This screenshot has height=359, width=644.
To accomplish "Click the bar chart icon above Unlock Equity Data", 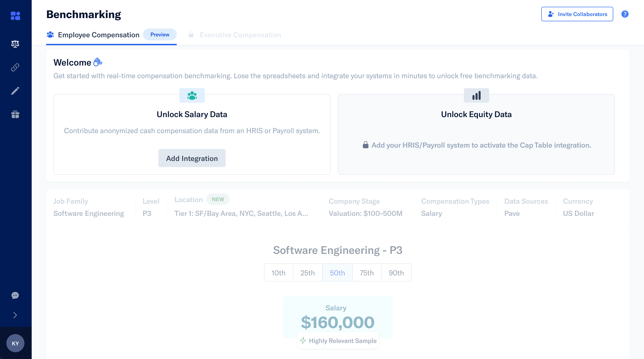I will [x=476, y=95].
